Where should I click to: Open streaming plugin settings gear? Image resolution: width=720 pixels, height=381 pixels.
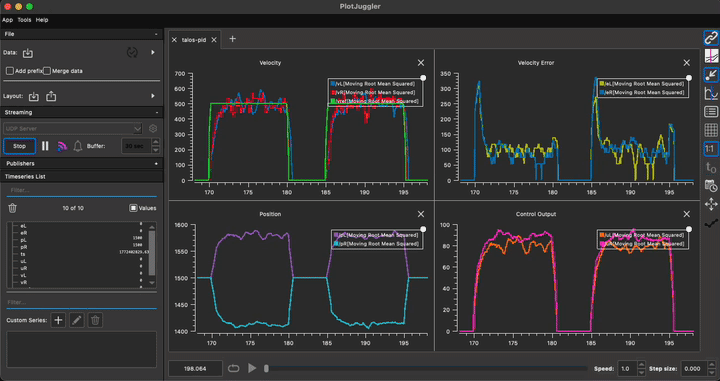153,129
